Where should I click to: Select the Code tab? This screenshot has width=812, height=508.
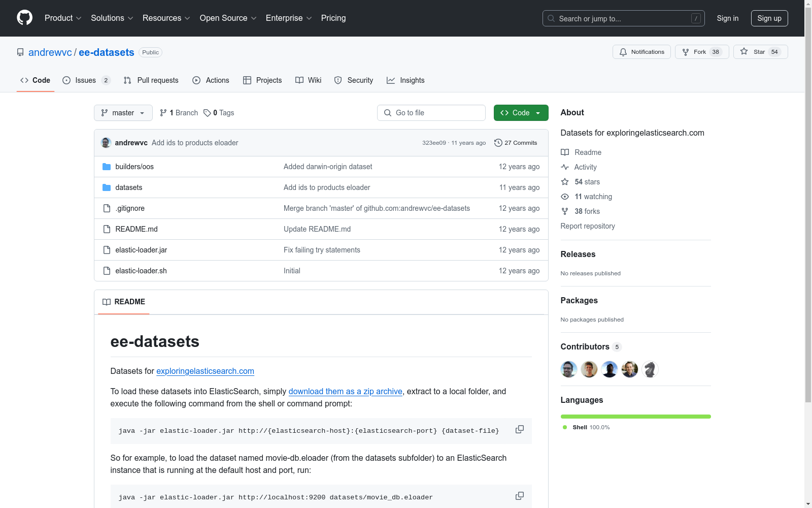[36, 80]
